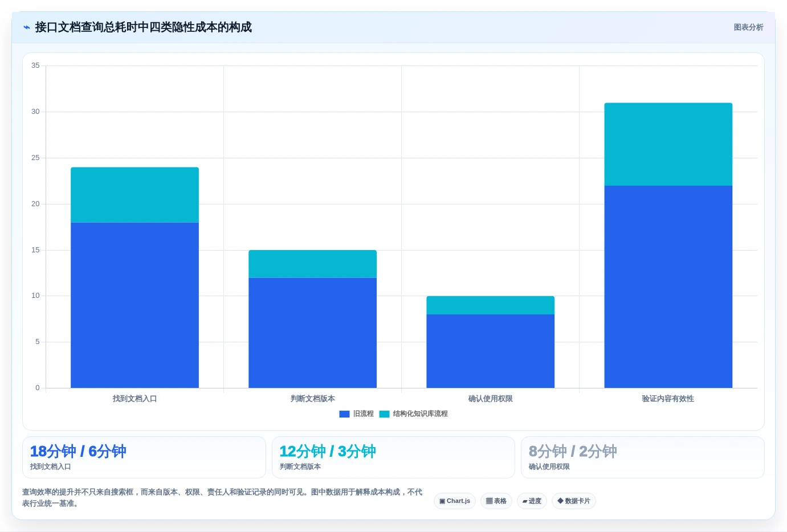787x532 pixels.
Task: Click the y-axis value 35
Action: [35, 66]
